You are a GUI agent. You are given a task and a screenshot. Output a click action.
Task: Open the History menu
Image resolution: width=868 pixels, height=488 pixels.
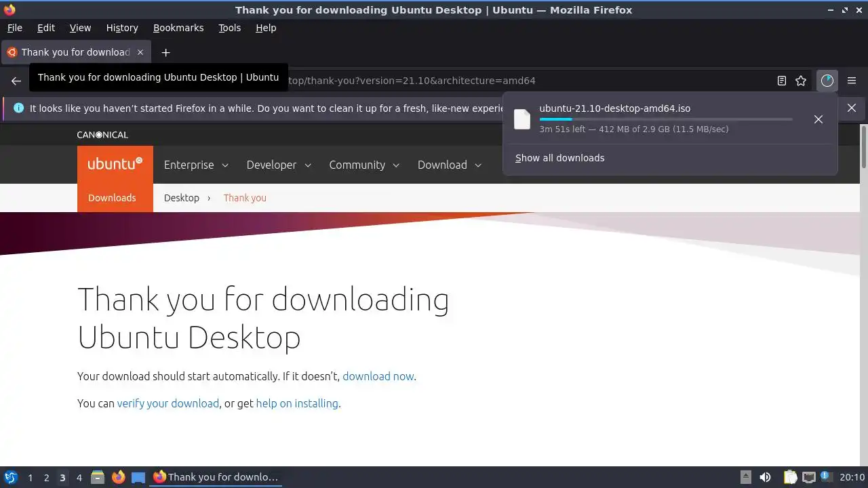pyautogui.click(x=122, y=28)
